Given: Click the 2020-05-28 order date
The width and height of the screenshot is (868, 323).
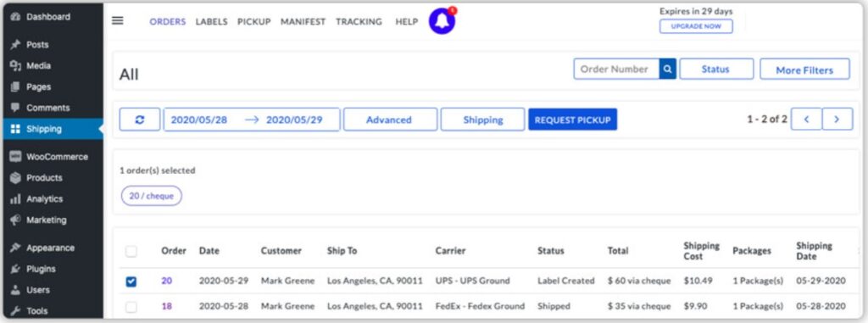Looking at the screenshot, I should pyautogui.click(x=224, y=306).
